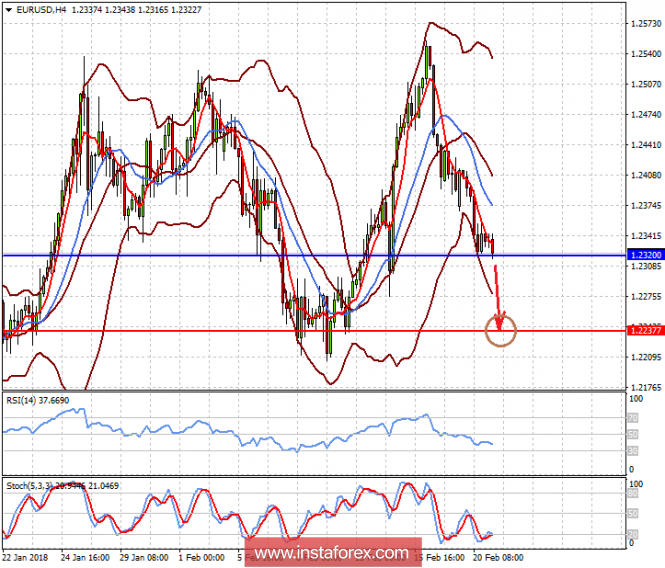This screenshot has height=568, width=665.
Task: Click the 1 Feb 00:00 time label
Action: (x=201, y=557)
